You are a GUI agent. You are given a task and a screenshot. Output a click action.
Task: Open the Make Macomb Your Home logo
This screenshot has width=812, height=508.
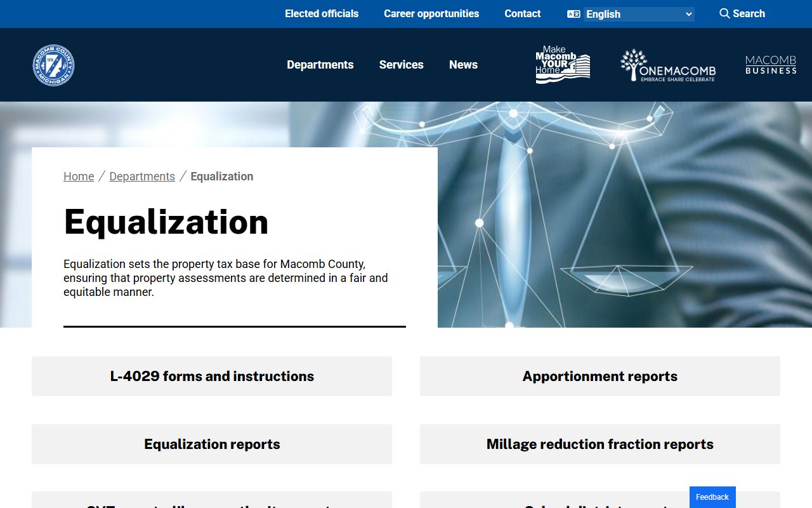click(x=563, y=65)
